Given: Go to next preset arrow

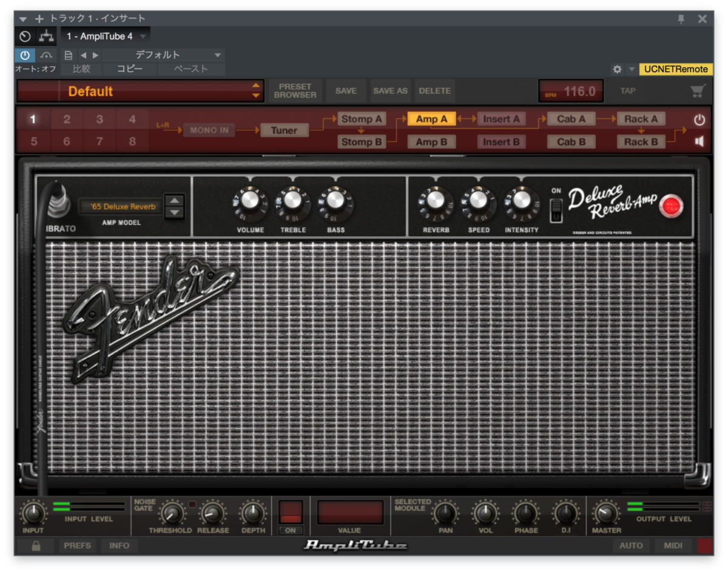Looking at the screenshot, I should 95,55.
